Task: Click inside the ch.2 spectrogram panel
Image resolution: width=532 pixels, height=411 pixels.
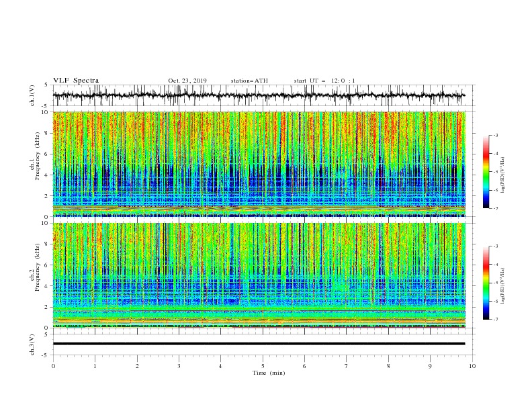Action: [259, 275]
